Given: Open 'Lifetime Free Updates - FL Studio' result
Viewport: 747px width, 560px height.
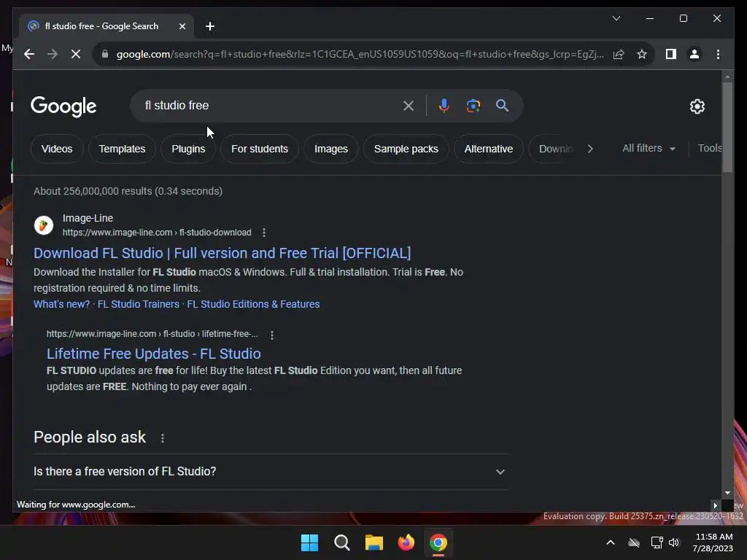Looking at the screenshot, I should coord(153,354).
